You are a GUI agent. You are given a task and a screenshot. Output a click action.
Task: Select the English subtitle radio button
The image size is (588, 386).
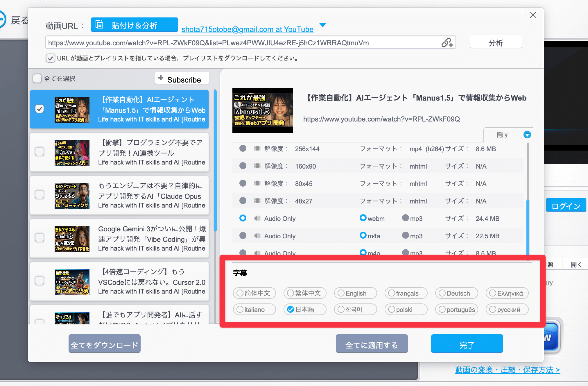340,293
